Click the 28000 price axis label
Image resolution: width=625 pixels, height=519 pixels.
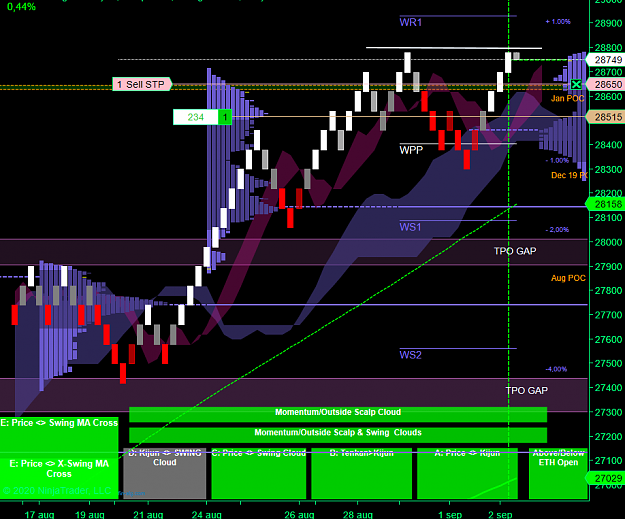[x=608, y=242]
